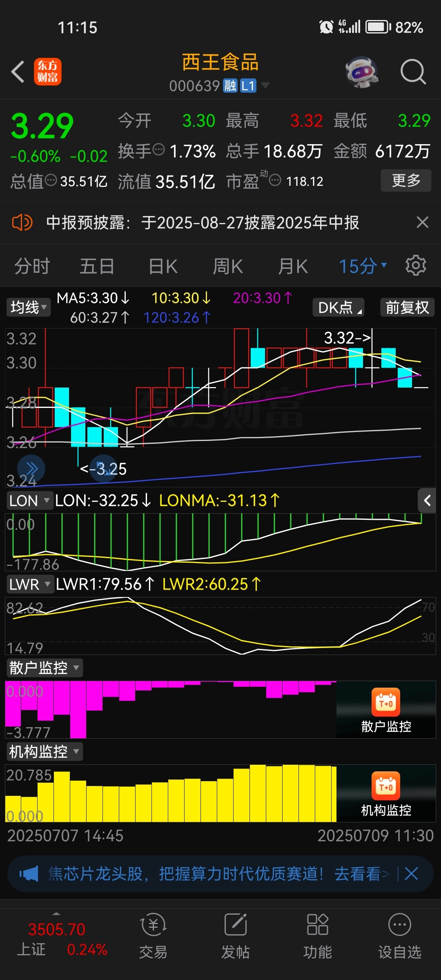441x980 pixels.
Task: Tap the 120:3.26 moving average label
Action: (177, 318)
